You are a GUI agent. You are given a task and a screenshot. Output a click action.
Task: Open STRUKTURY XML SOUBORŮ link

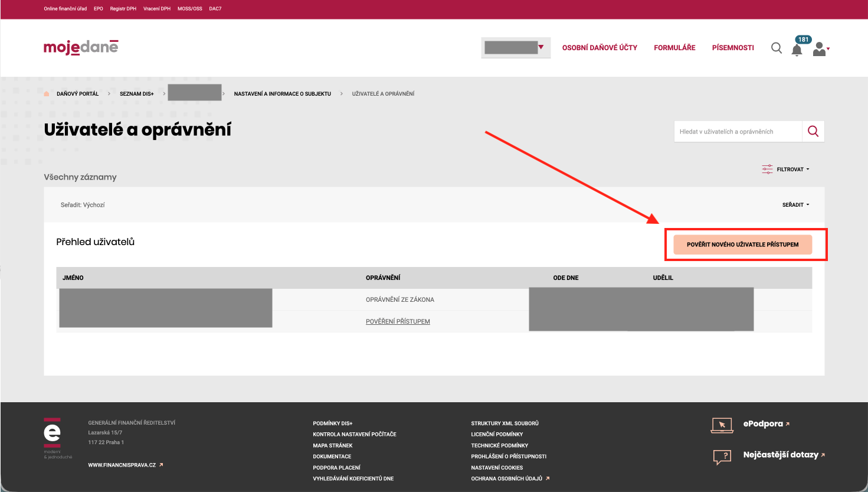pos(505,423)
